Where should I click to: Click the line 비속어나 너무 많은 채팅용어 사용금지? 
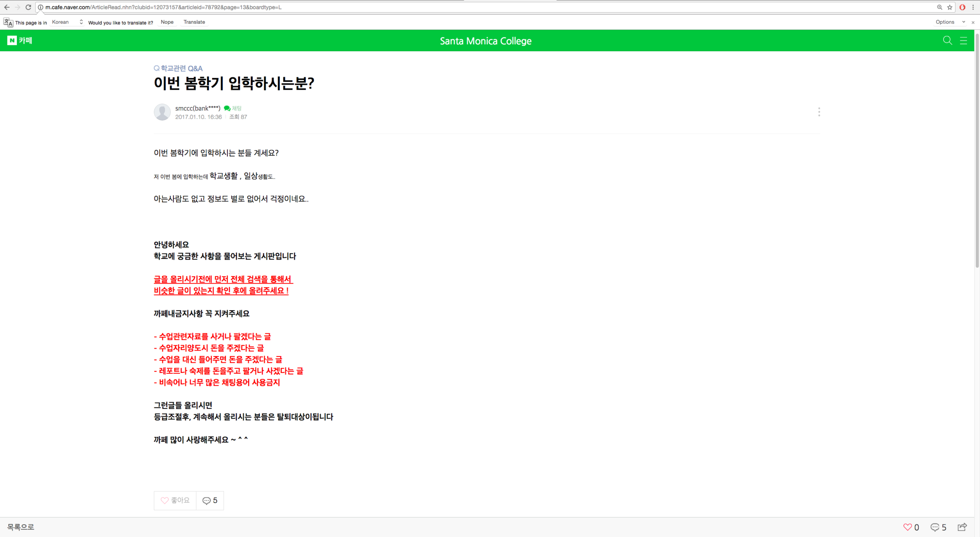217,382
